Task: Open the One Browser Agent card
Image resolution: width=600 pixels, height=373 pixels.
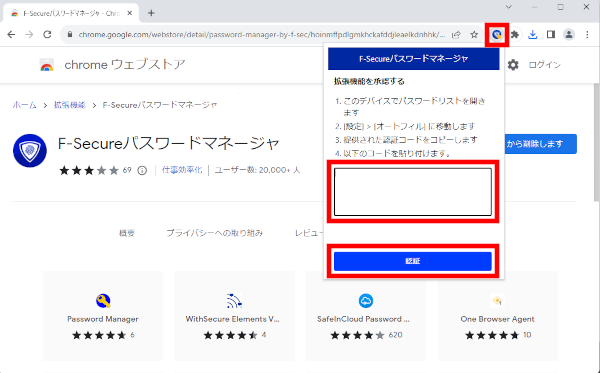Action: (497, 316)
